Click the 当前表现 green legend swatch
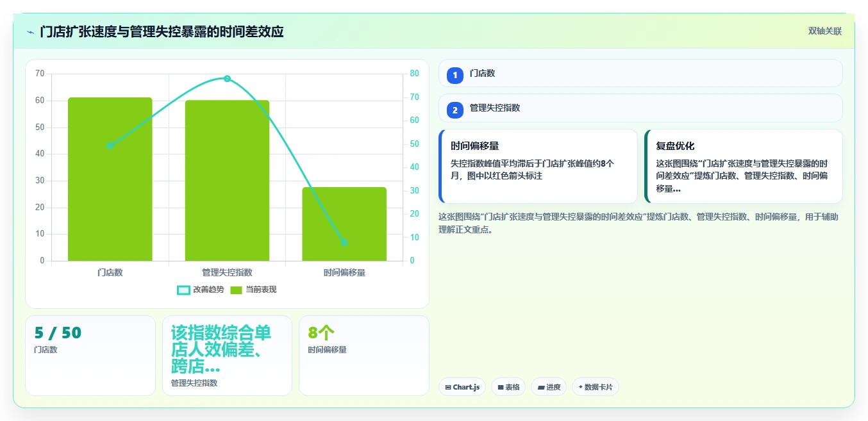Viewport: 868px width, 421px height. (x=237, y=290)
